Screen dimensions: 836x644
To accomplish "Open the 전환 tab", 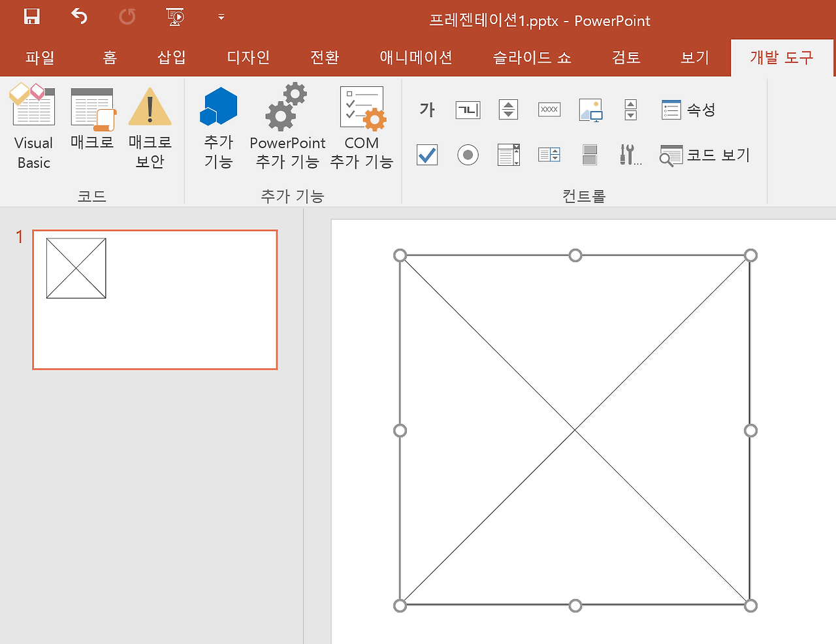I will pyautogui.click(x=325, y=57).
